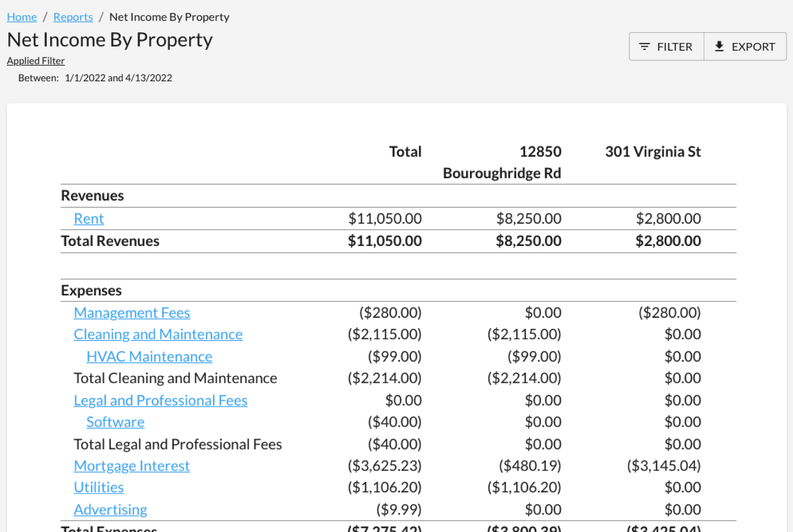Open Management Fees expense link
The width and height of the screenshot is (793, 532).
pos(132,312)
